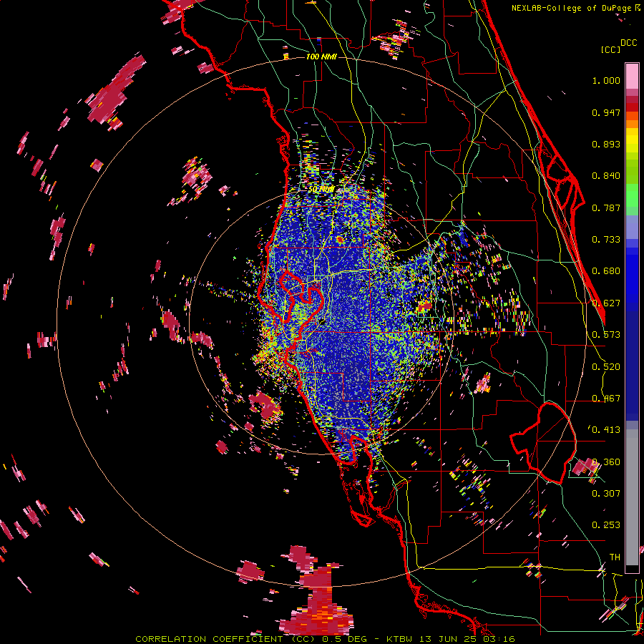
Task: Click the 0.893 scale value
Action: tap(606, 144)
